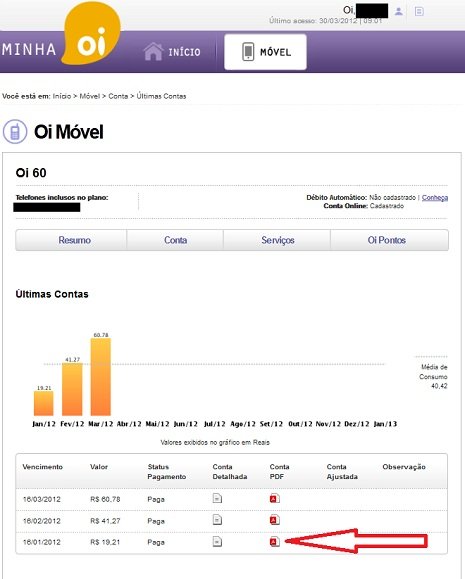This screenshot has height=579, width=465.
Task: Click the house icon beside Início
Action: point(153,51)
